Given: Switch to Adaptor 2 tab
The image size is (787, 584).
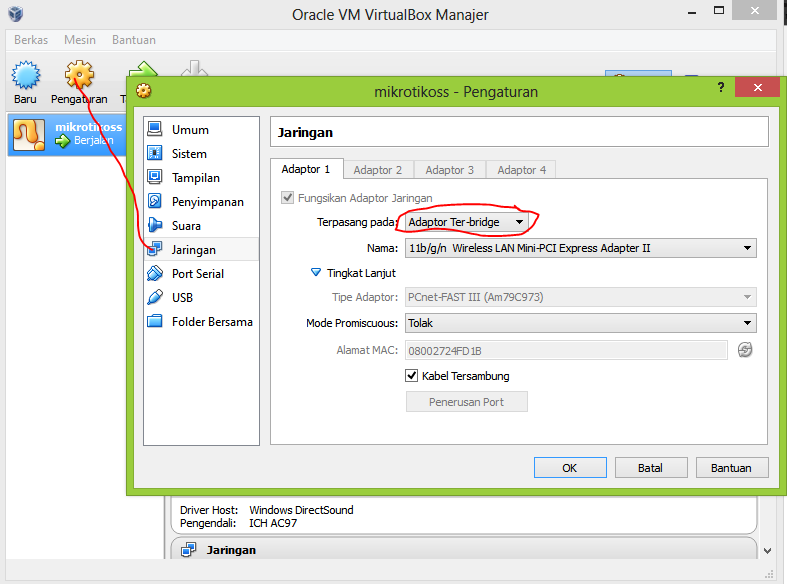Looking at the screenshot, I should (x=378, y=170).
